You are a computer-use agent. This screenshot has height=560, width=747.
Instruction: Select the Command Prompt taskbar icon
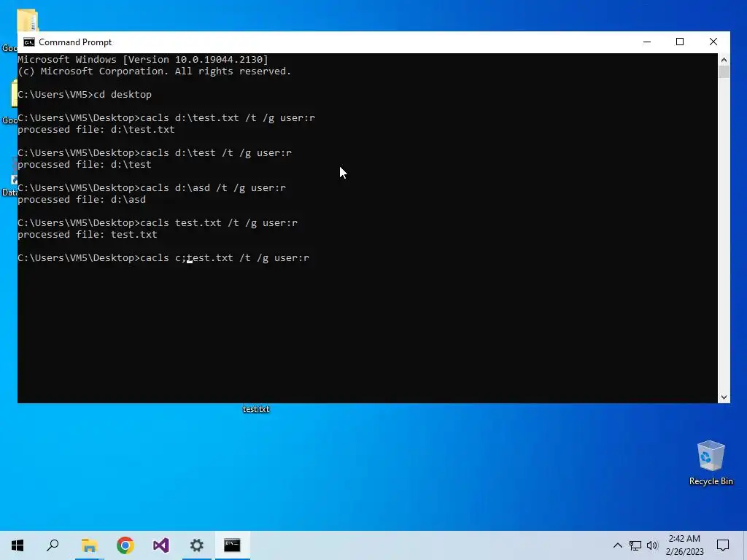(x=232, y=545)
